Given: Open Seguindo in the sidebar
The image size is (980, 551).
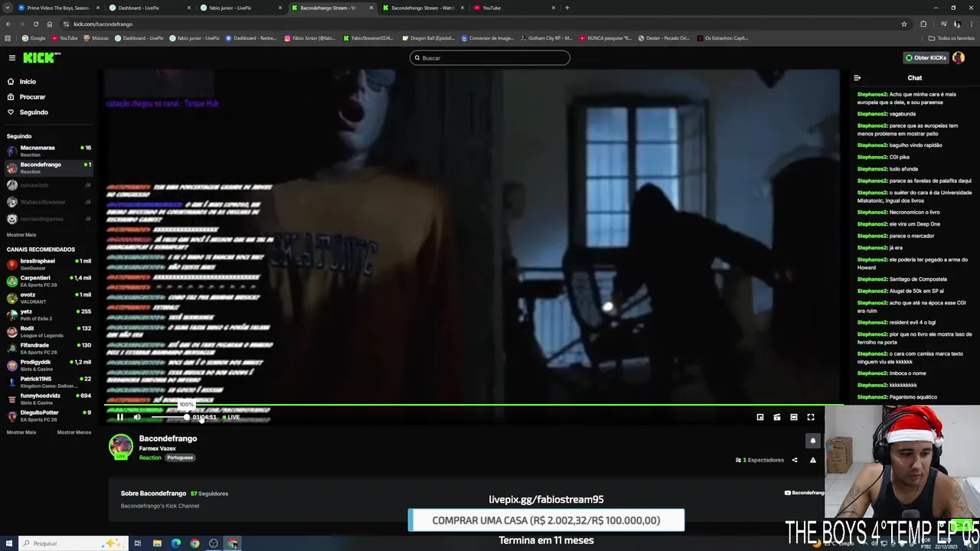Looking at the screenshot, I should (34, 112).
